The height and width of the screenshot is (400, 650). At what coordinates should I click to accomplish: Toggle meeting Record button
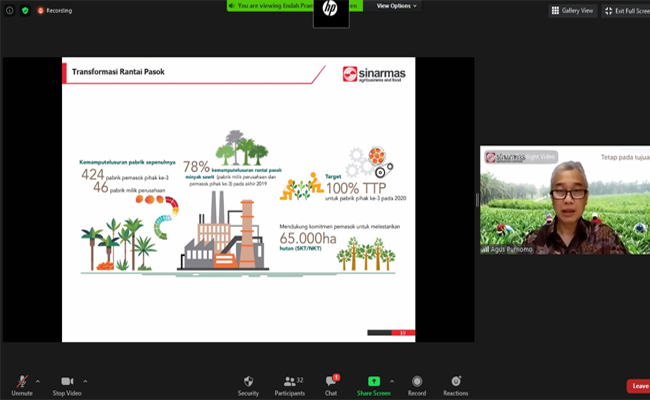click(417, 385)
